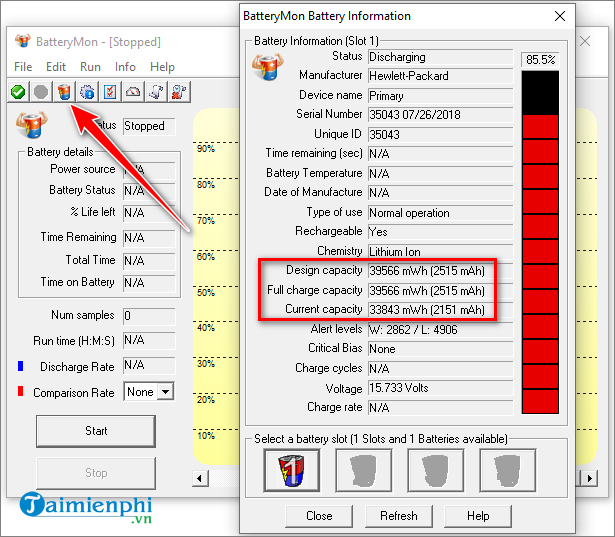Click the help scroll toolbar icon
The image size is (615, 537).
tap(156, 92)
